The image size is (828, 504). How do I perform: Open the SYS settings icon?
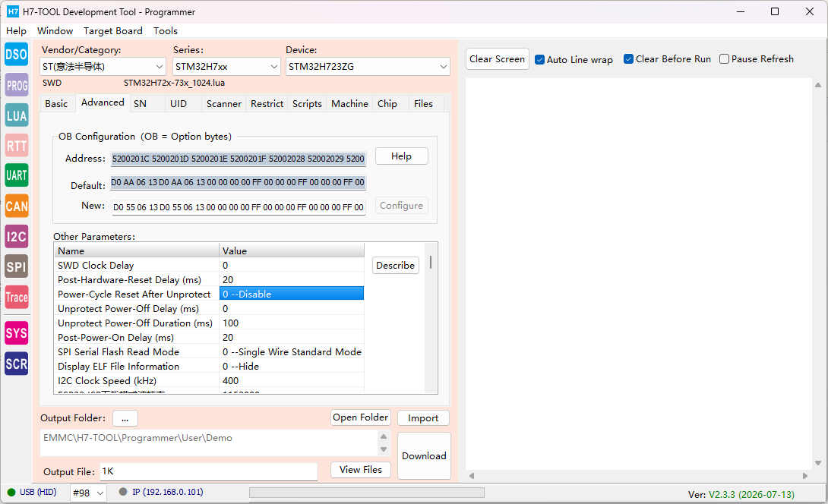[17, 333]
